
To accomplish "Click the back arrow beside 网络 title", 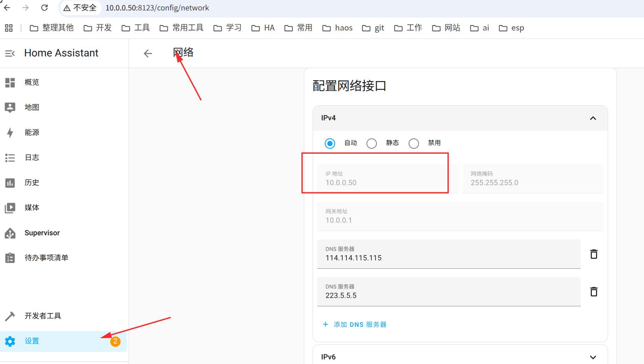I will click(x=148, y=53).
